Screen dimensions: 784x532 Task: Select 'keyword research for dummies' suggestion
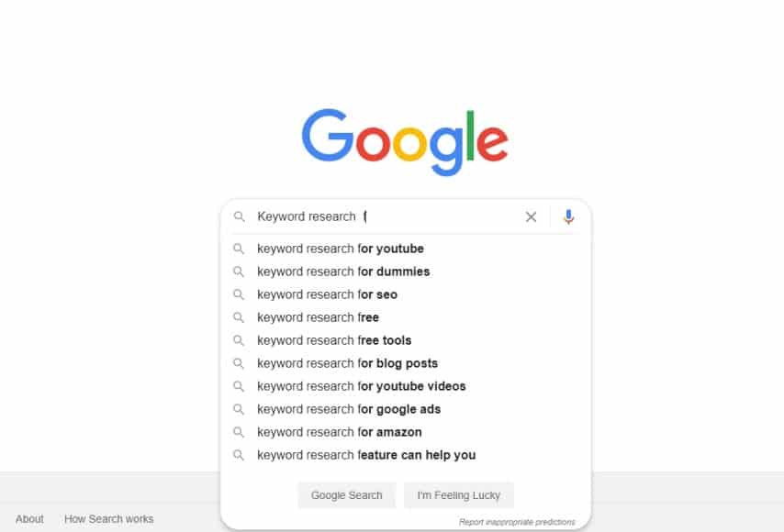pos(343,272)
